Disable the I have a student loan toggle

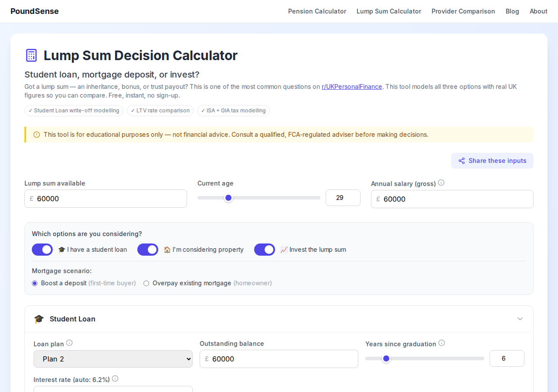click(42, 249)
